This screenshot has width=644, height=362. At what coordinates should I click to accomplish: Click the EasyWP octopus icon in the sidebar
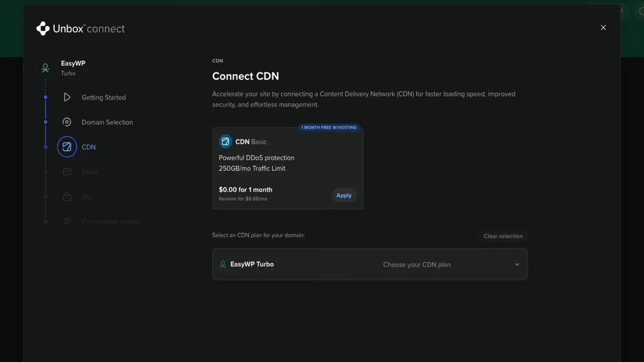[45, 68]
